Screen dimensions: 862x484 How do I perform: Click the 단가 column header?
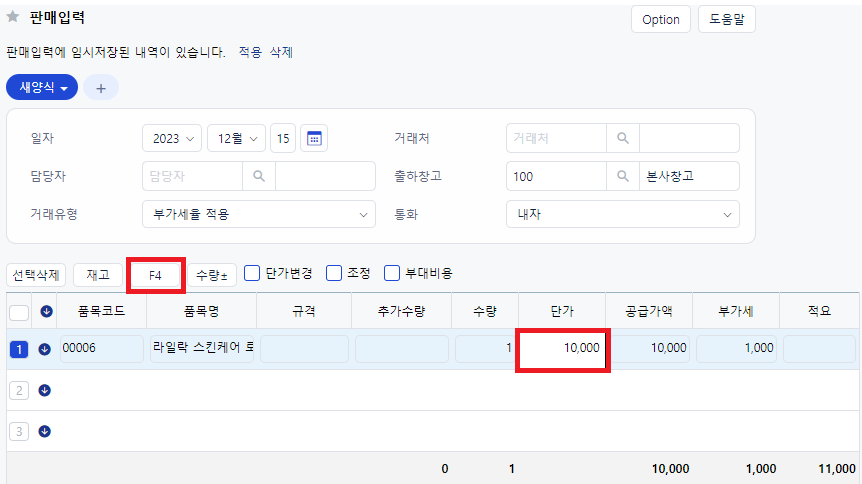tap(562, 311)
